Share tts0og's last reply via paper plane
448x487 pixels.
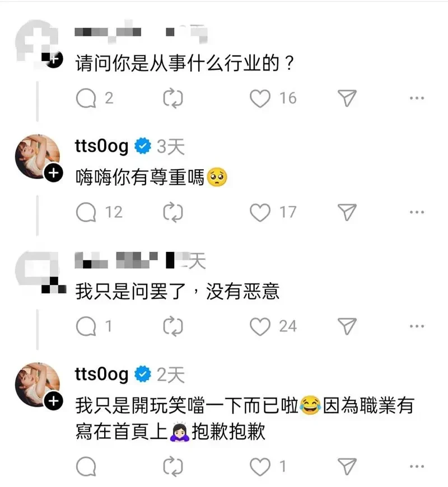347,466
